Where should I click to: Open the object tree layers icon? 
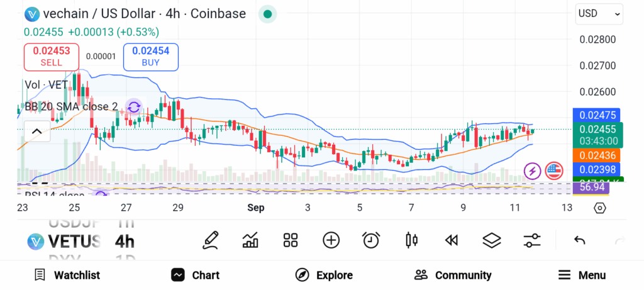(x=491, y=240)
